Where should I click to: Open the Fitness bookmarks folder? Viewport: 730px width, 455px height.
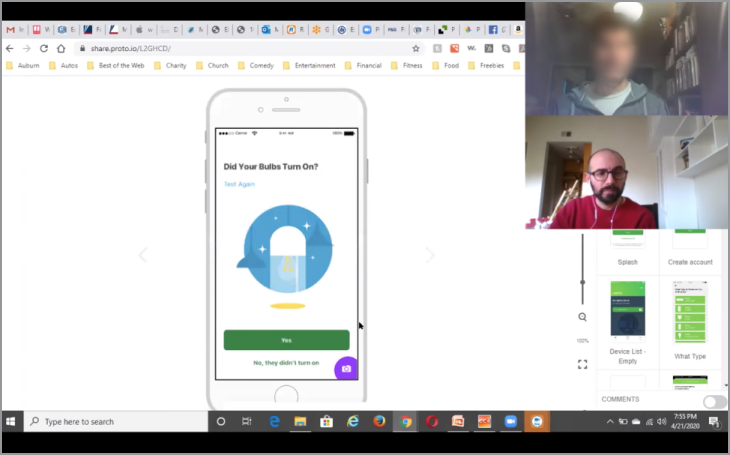(x=407, y=66)
